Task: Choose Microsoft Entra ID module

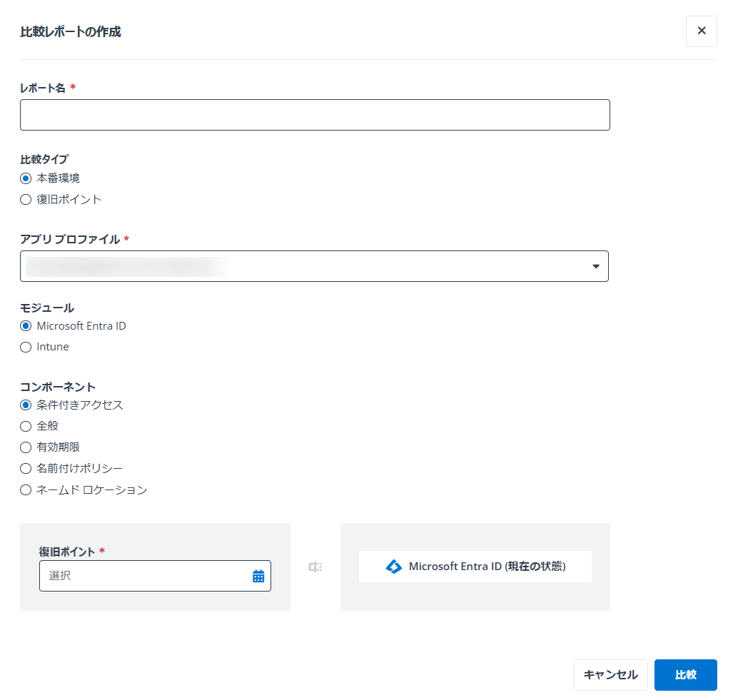Action: [x=26, y=326]
